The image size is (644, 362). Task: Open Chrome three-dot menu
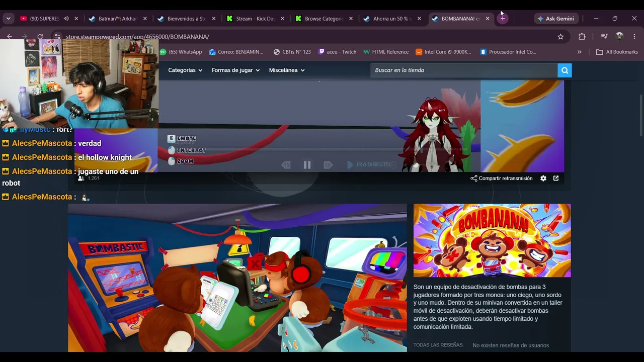click(634, 37)
